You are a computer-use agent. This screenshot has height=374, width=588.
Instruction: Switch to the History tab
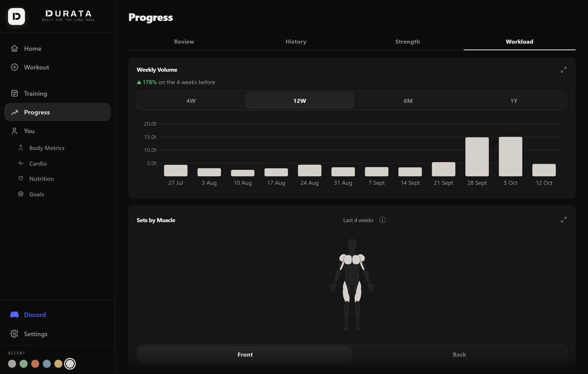click(x=296, y=42)
